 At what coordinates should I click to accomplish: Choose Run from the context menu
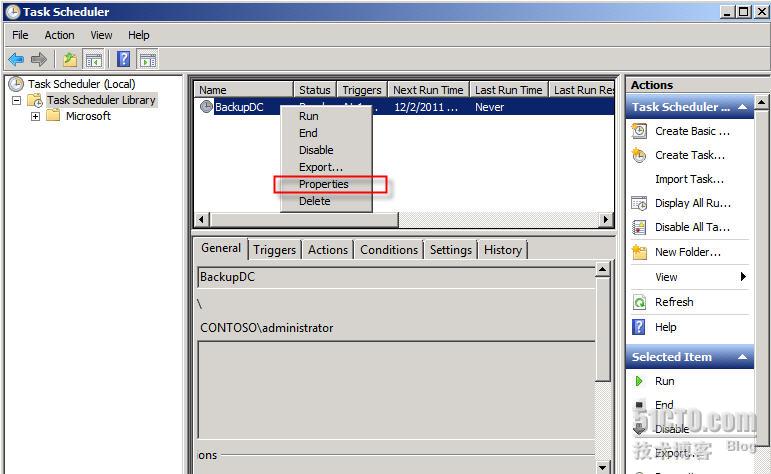[x=326, y=116]
